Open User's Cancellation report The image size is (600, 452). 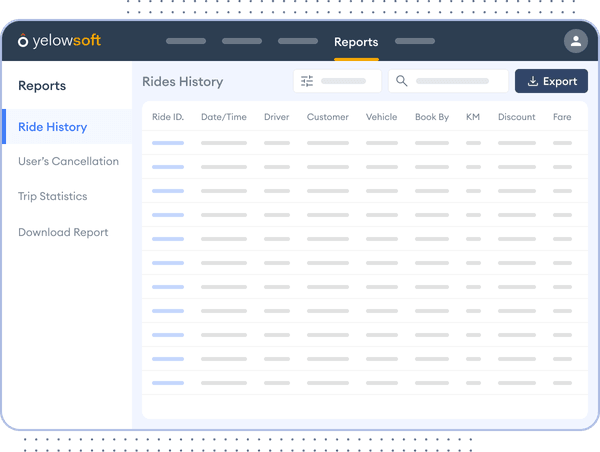68,161
